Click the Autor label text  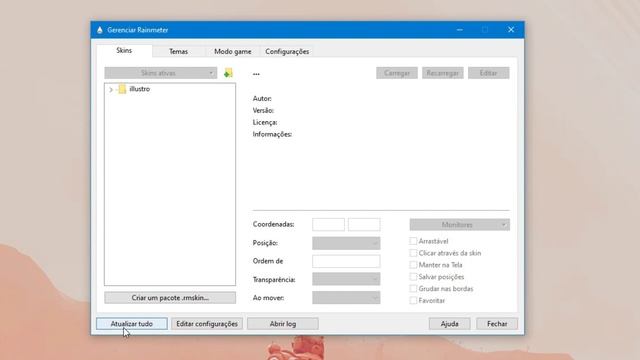(262, 99)
